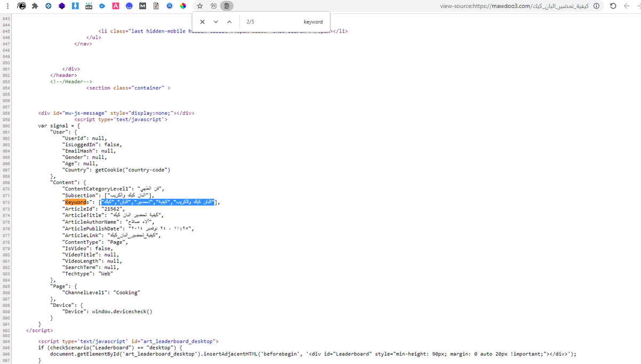Click the blue circled letter a extension icon
This screenshot has height=364, width=641.
[169, 6]
